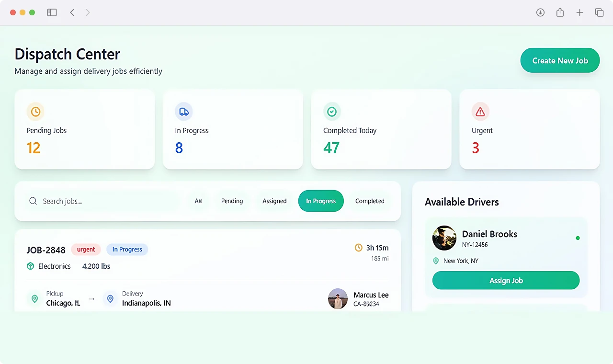
Task: Open Daniel Brooks profile photo
Action: (x=444, y=238)
